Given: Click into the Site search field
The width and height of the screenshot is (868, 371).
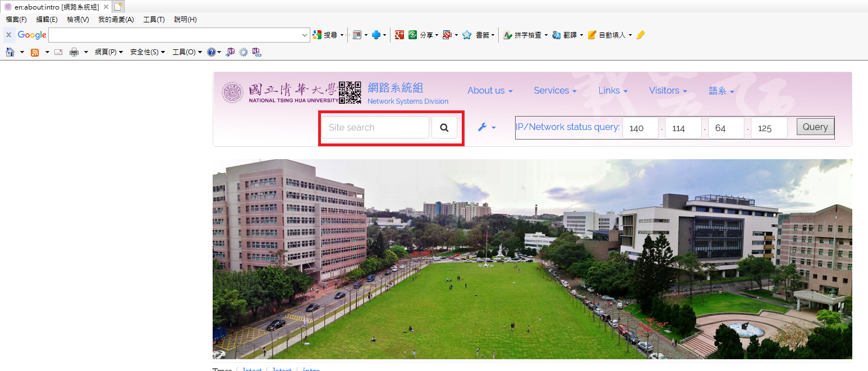Looking at the screenshot, I should (375, 128).
